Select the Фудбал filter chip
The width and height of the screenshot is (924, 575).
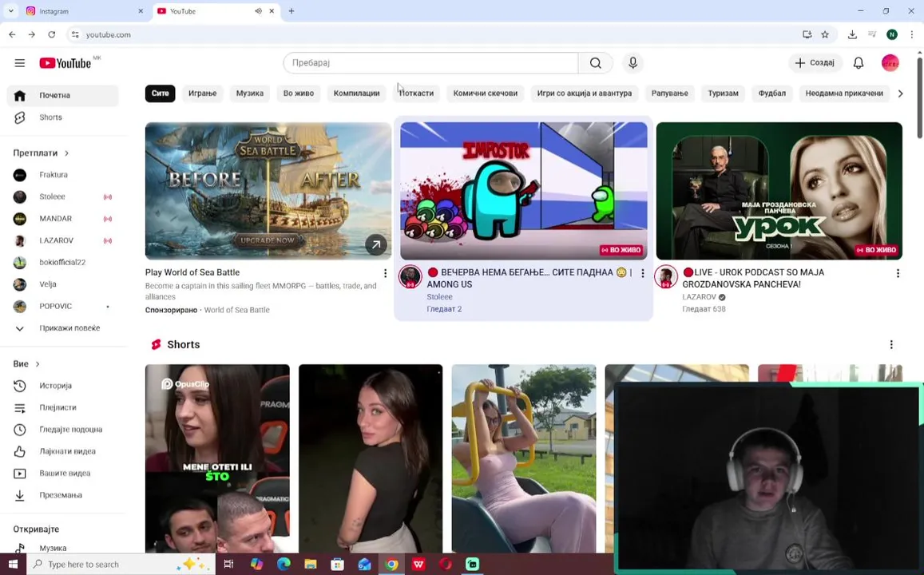click(772, 93)
